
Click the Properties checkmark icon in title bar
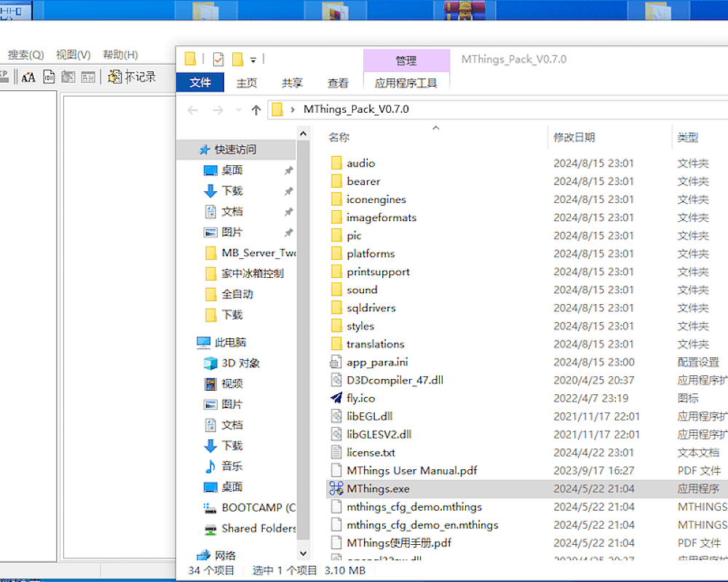click(x=218, y=60)
